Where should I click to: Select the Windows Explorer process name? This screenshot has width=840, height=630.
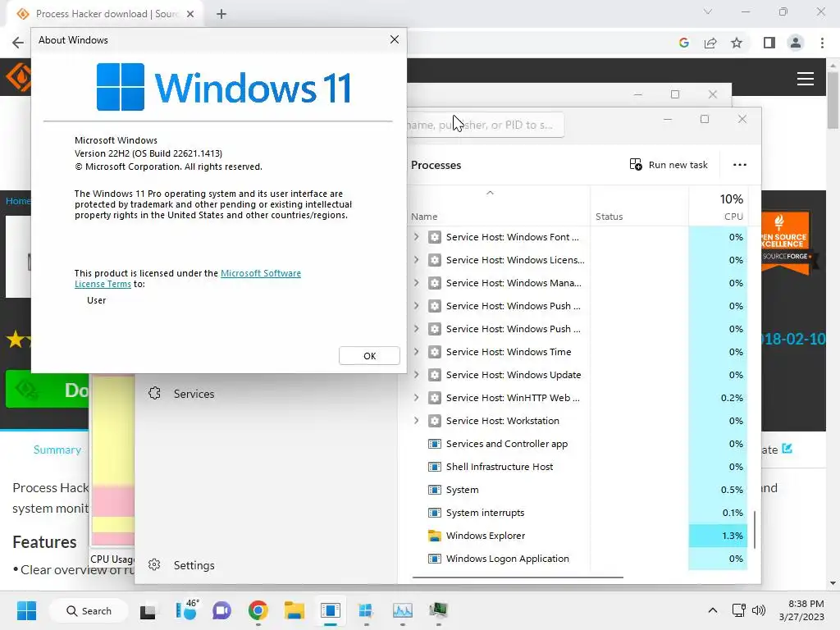click(486, 536)
